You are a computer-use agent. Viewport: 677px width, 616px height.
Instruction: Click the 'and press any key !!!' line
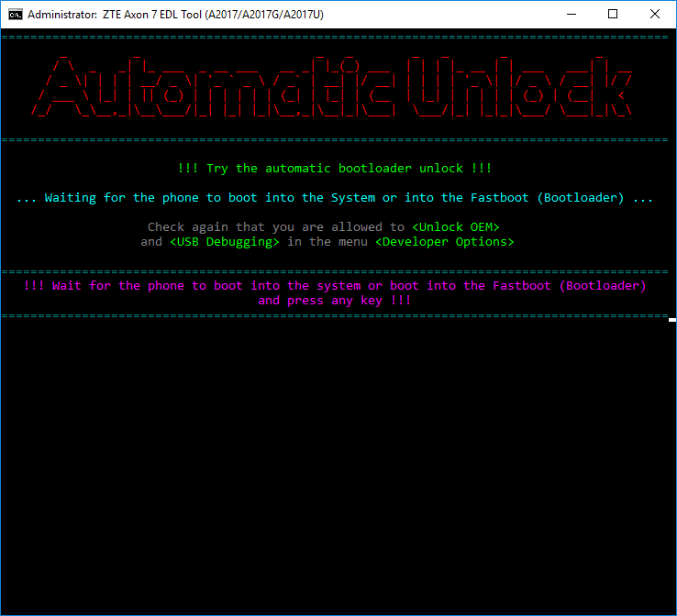[335, 301]
